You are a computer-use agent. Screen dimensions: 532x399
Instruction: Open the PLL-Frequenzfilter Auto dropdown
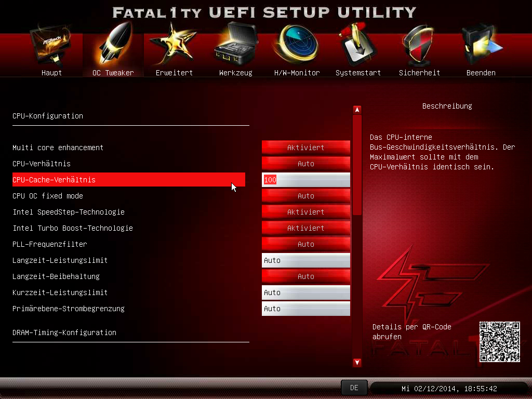pyautogui.click(x=305, y=244)
